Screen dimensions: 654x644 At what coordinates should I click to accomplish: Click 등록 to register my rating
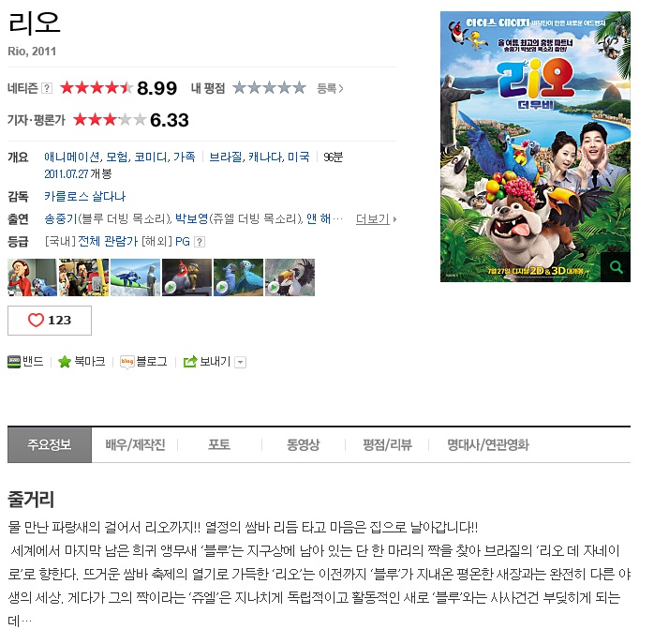[330, 88]
